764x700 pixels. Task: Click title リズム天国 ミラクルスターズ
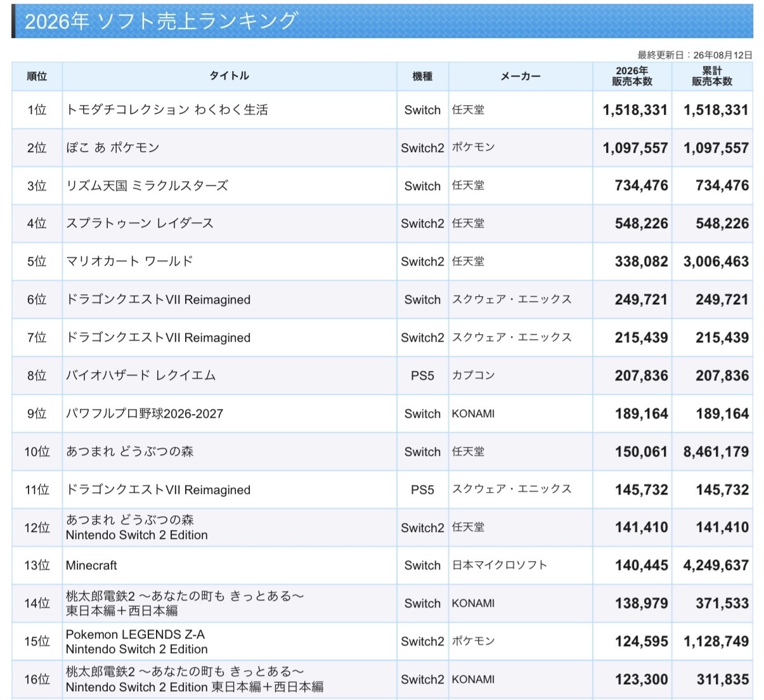pos(147,186)
